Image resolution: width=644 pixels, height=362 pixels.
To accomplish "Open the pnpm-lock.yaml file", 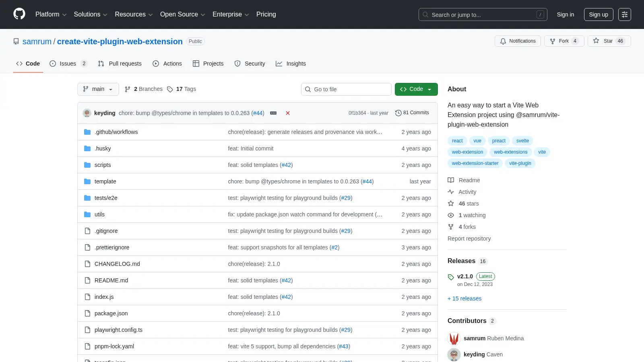I will pos(114,346).
